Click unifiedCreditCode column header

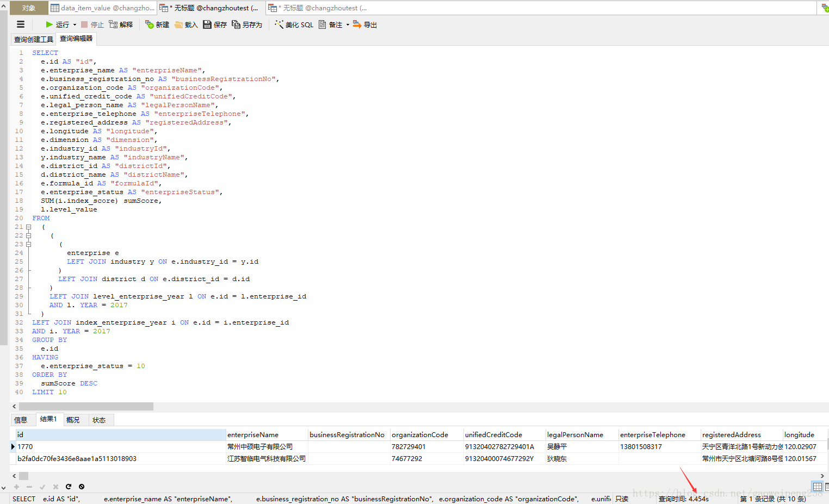click(505, 434)
